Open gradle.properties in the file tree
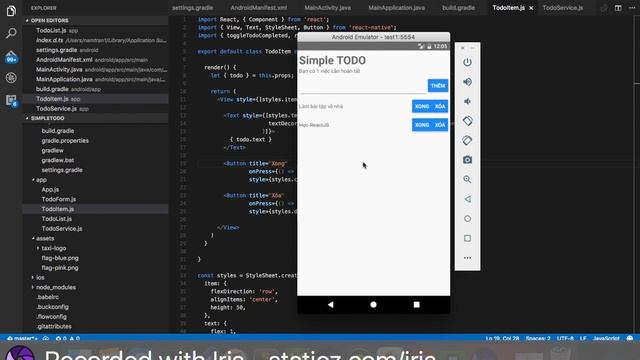The height and width of the screenshot is (360, 640). [x=65, y=140]
